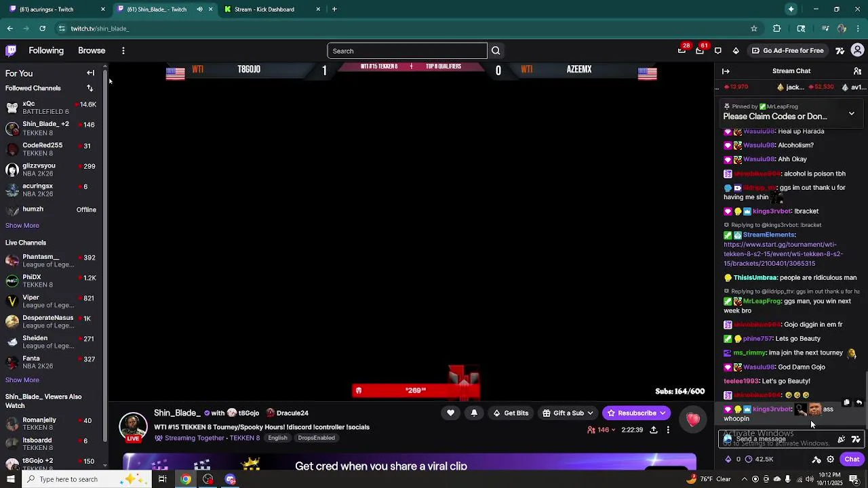
Task: Click the 7TV emote icon in chat input
Action: (x=856, y=439)
